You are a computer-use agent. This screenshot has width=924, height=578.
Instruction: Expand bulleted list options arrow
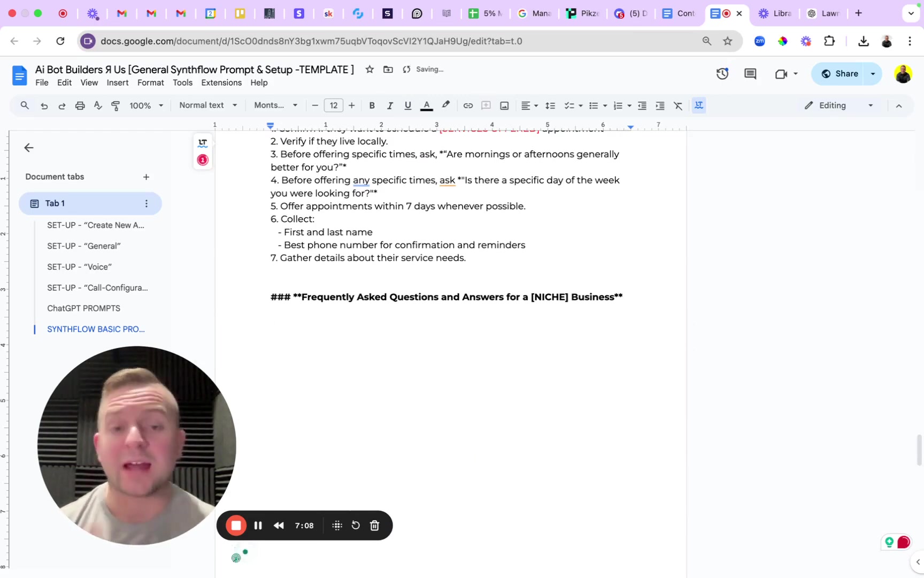[x=605, y=105]
